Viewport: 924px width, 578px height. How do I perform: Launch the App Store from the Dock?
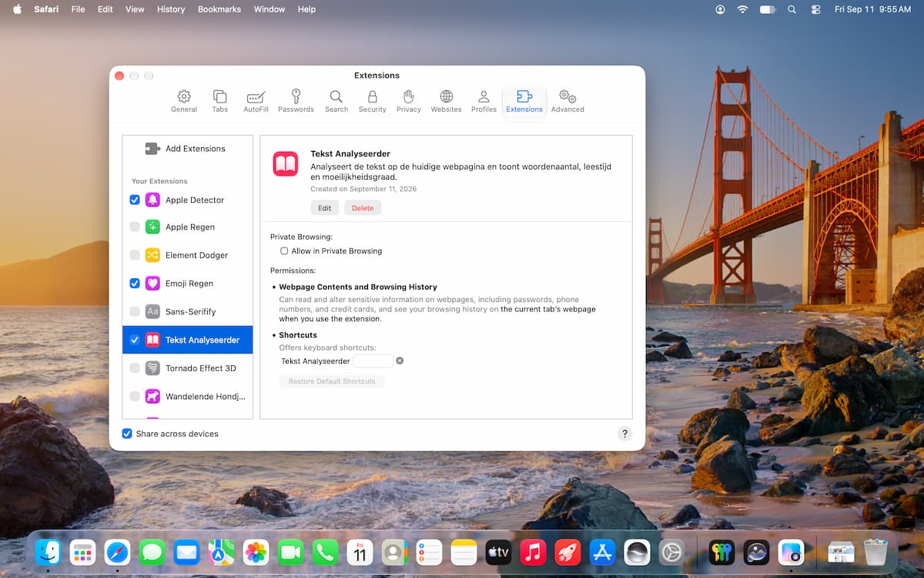pyautogui.click(x=602, y=552)
